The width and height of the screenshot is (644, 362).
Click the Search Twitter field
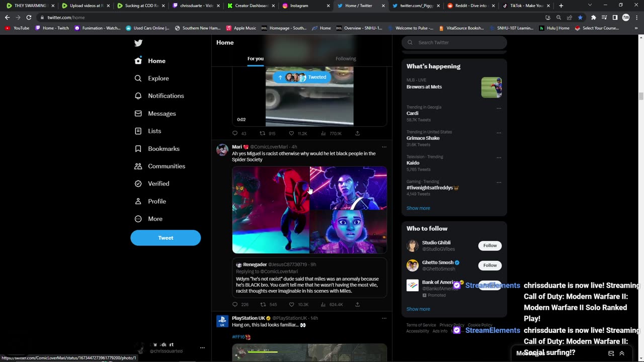pyautogui.click(x=454, y=43)
